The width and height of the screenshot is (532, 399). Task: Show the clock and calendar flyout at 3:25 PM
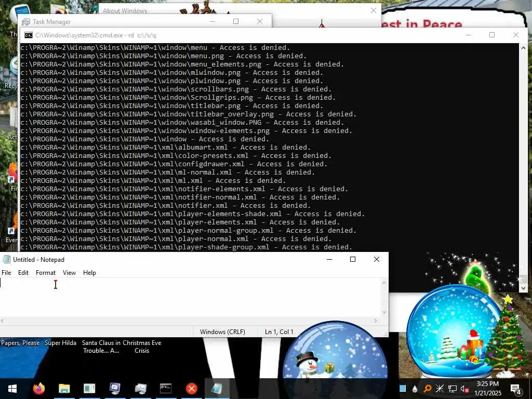pos(487,389)
